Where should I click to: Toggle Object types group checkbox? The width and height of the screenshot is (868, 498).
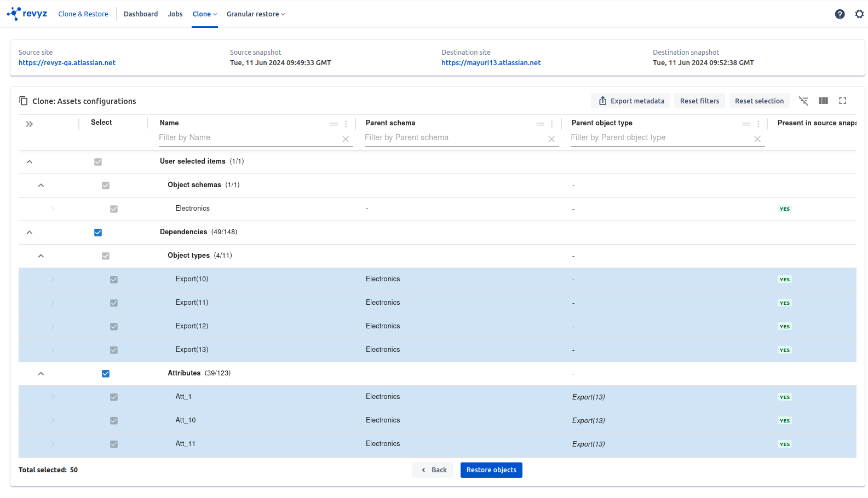click(x=106, y=256)
